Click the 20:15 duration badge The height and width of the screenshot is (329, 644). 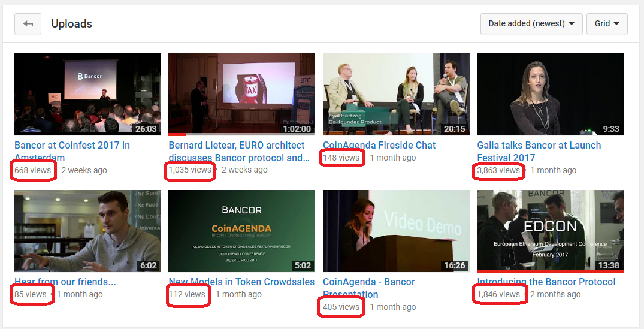tap(454, 129)
